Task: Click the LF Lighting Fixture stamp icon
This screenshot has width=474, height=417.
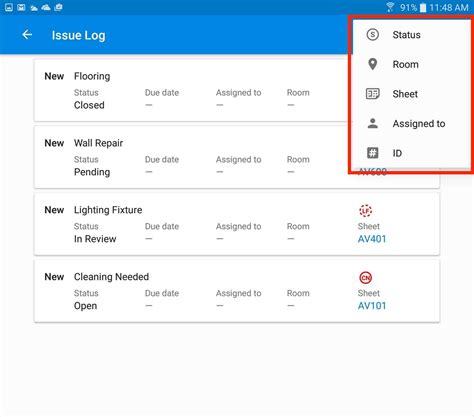Action: [x=366, y=211]
